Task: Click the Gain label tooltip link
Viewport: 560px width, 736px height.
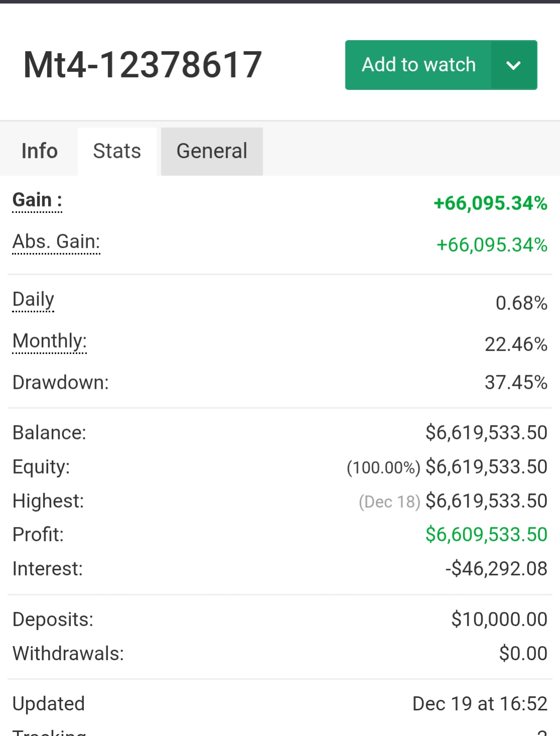Action: pos(37,200)
